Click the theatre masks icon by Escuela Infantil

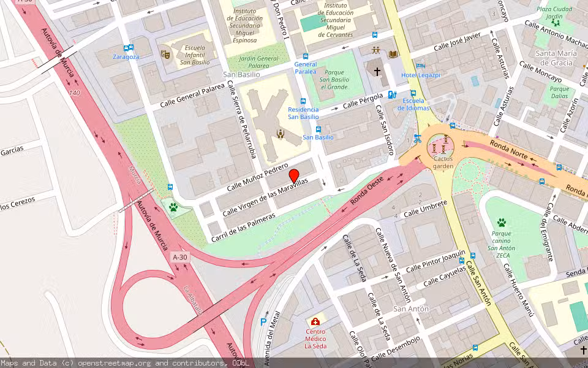[165, 55]
